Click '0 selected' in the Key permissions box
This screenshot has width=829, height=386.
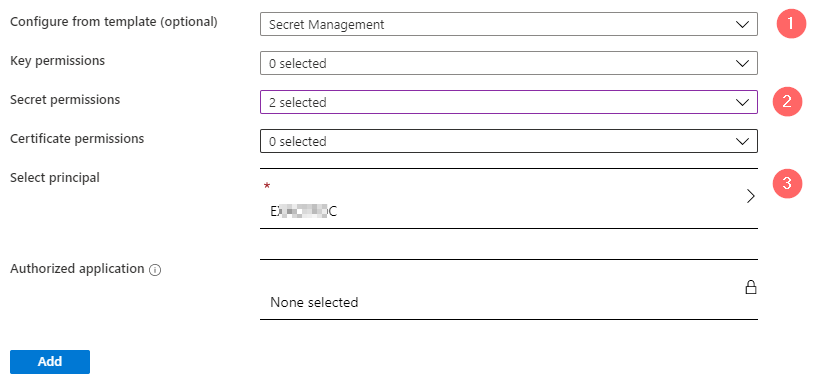click(x=298, y=63)
